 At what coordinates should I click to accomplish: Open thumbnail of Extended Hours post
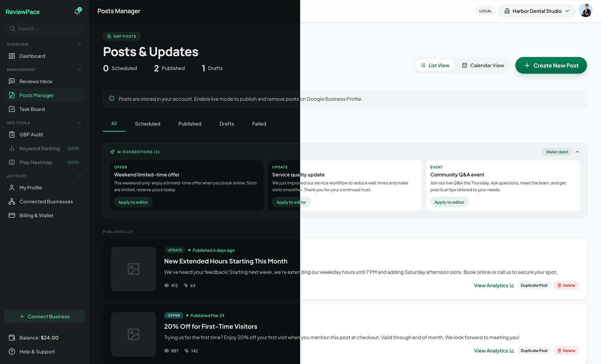(x=134, y=269)
